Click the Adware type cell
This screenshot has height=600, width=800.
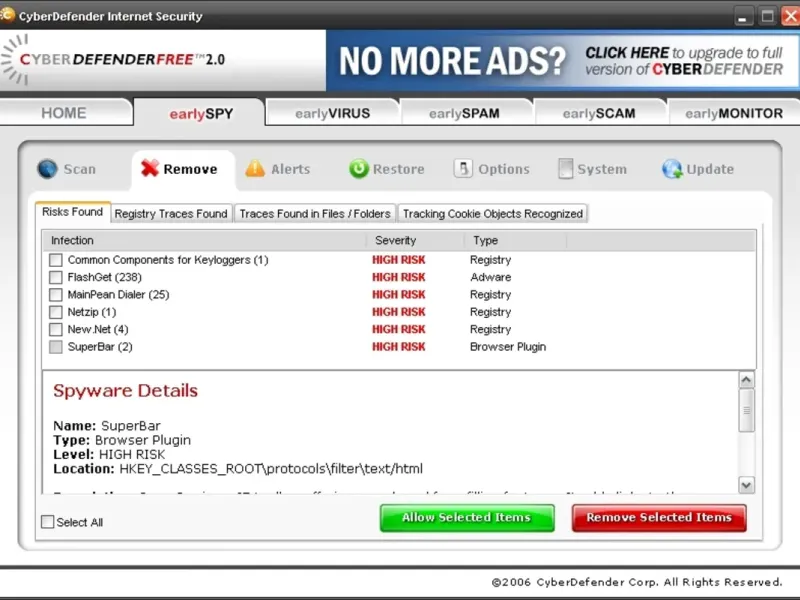coord(490,278)
